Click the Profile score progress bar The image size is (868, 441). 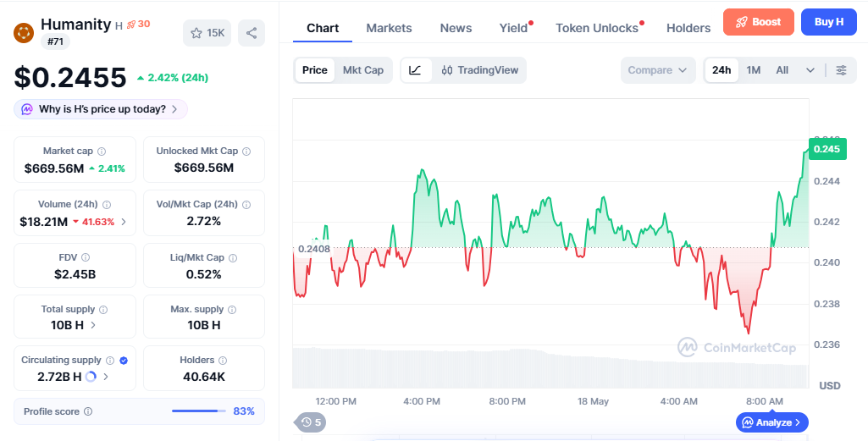coord(199,411)
